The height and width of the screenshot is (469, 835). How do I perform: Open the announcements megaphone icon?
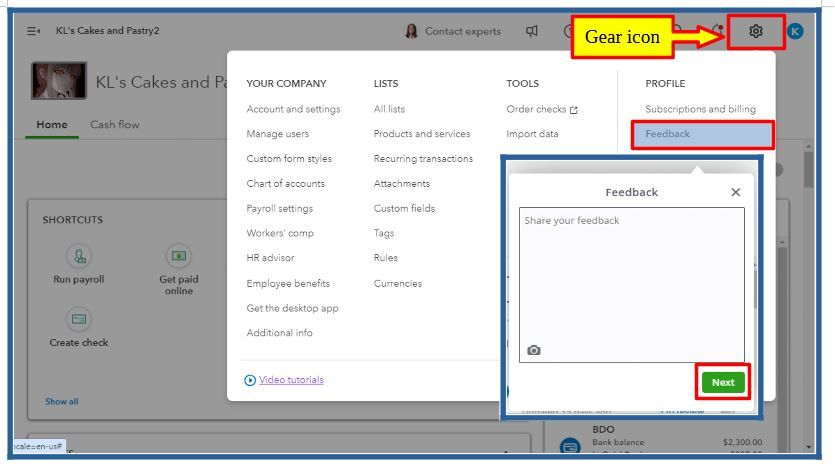(x=531, y=31)
